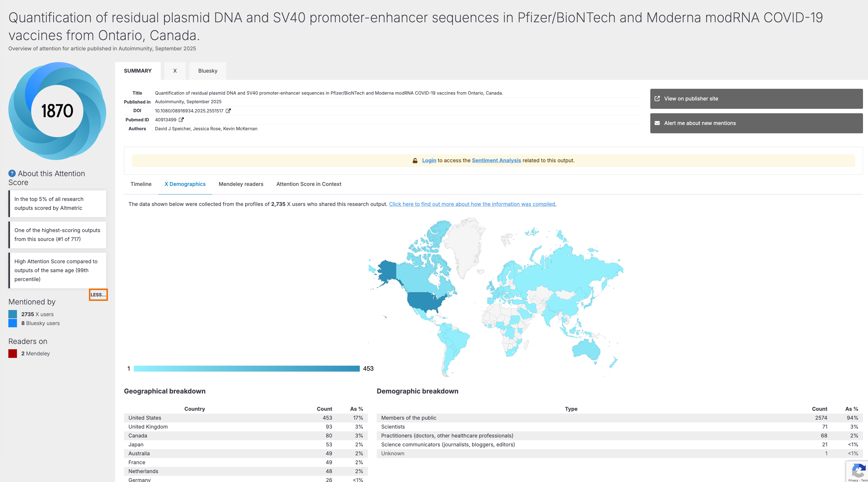Image resolution: width=868 pixels, height=482 pixels.
Task: Click the lock icon beside Login
Action: click(x=415, y=161)
